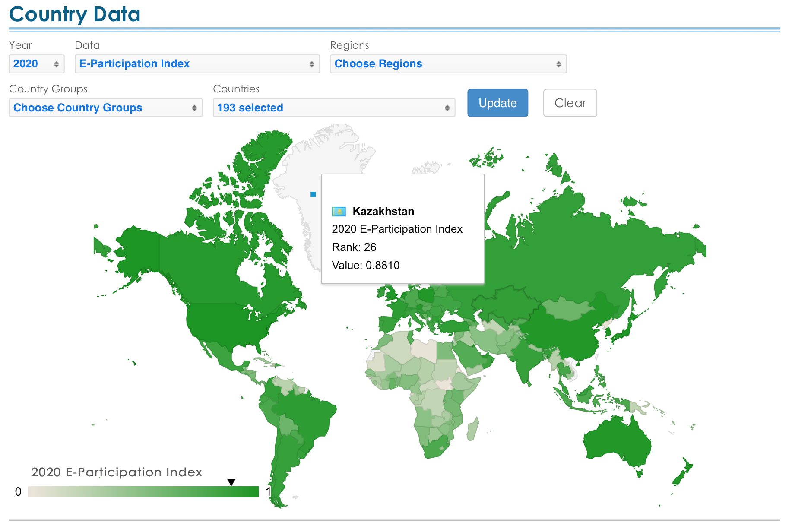Open the Choose Country Groups dropdown

tap(105, 108)
